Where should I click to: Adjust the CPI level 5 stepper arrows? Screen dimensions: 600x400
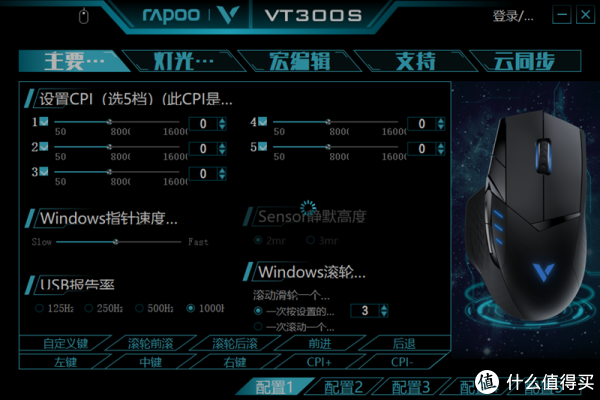pos(441,149)
